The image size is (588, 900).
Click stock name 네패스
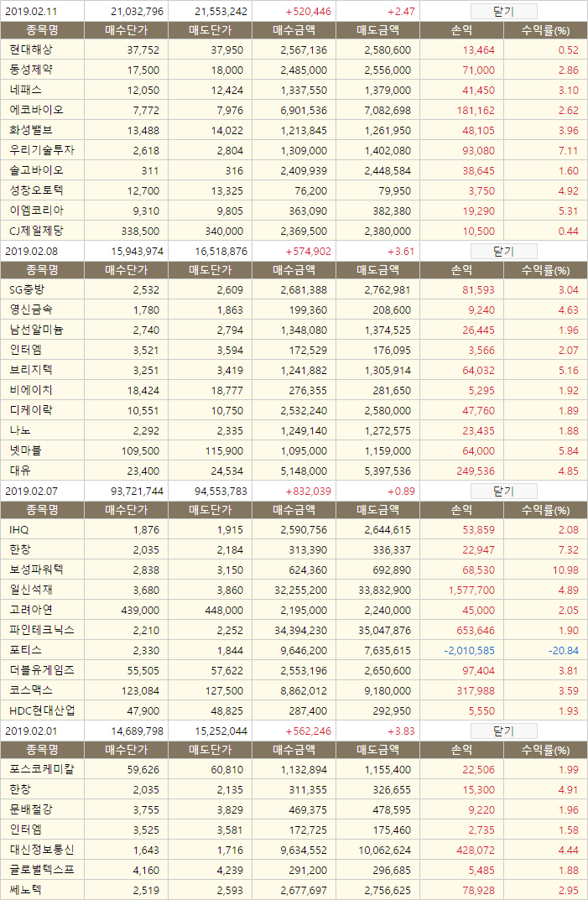click(x=26, y=90)
